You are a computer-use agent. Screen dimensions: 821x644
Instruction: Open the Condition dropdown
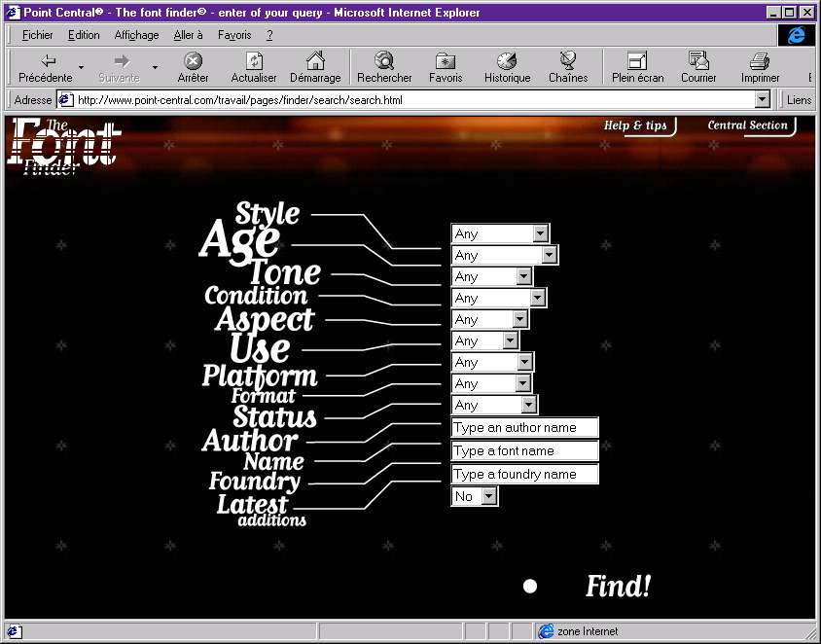[x=499, y=298]
